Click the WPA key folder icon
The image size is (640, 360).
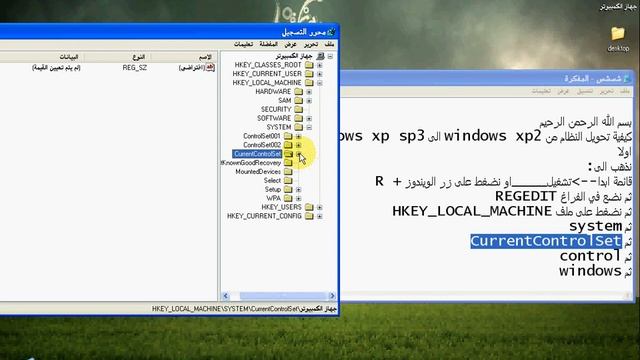(288, 198)
